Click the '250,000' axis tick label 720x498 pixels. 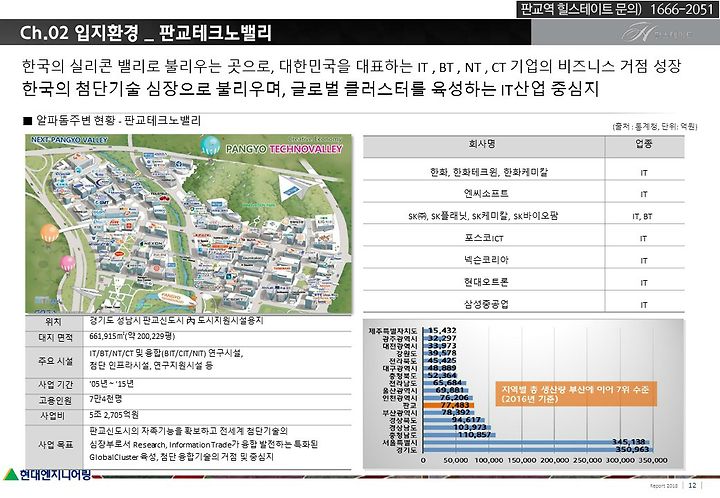tap(587, 460)
